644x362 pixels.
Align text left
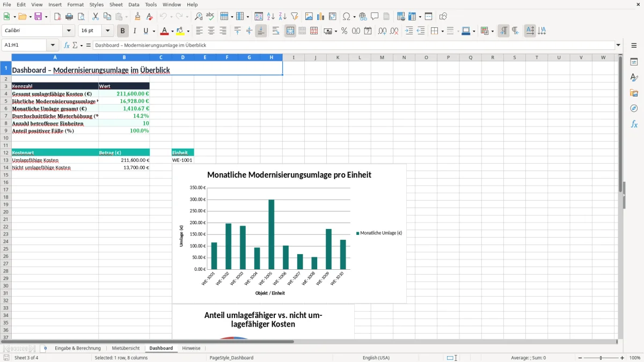tap(200, 31)
